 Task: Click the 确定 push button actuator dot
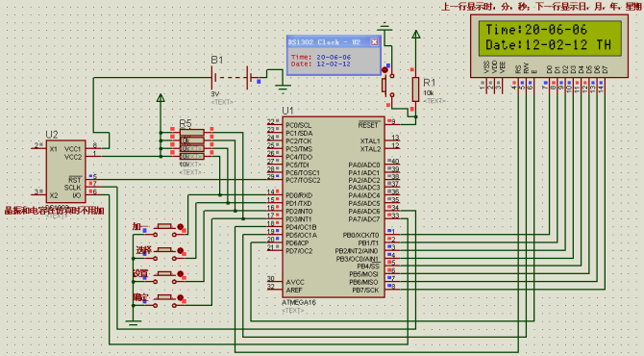point(180,298)
